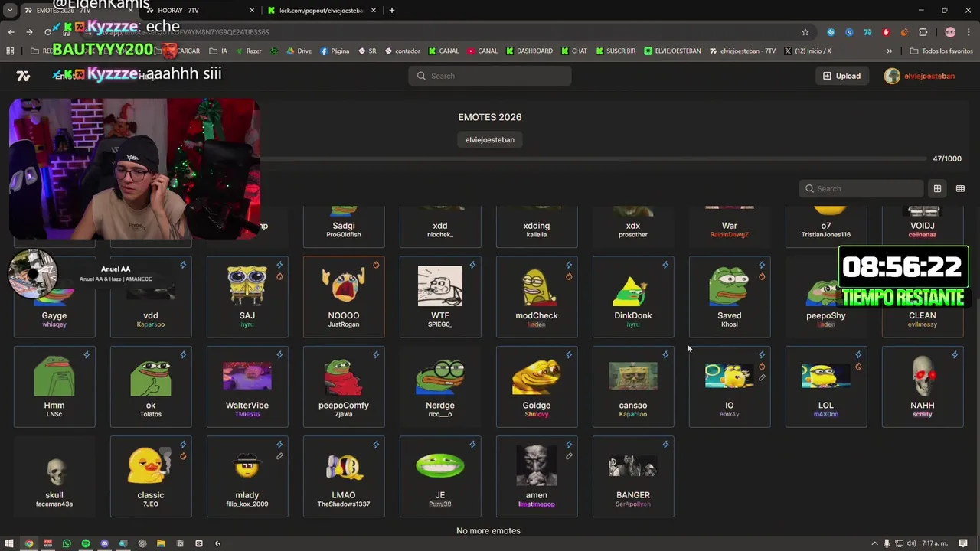Open the LMAO emote

pos(344,476)
